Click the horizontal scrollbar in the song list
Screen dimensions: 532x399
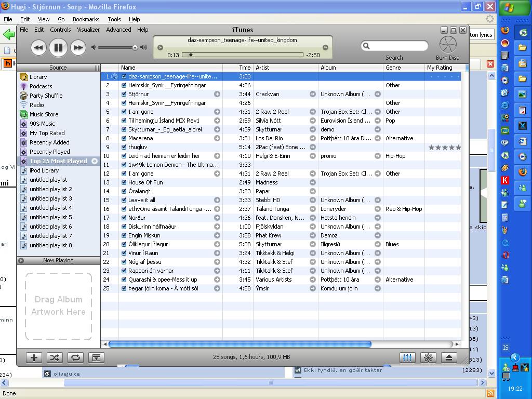[240, 344]
